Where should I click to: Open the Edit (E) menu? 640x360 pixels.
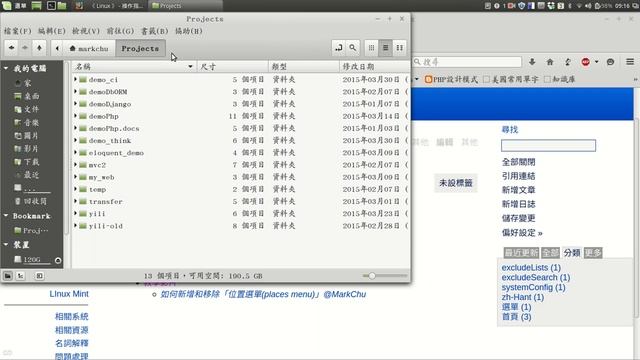[x=52, y=31]
